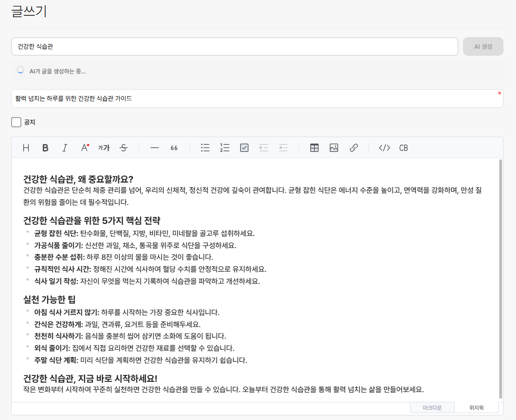This screenshot has width=516, height=420.
Task: Apply strikethrough formatting
Action: [124, 148]
